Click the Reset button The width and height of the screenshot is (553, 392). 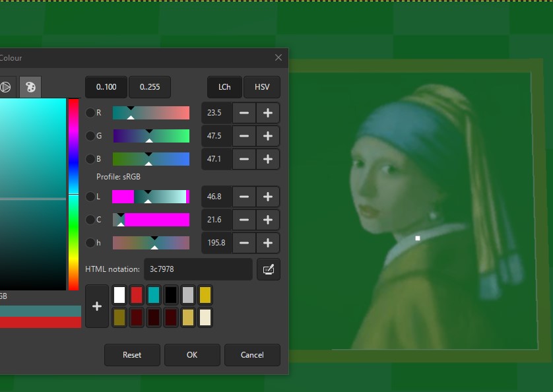click(132, 355)
